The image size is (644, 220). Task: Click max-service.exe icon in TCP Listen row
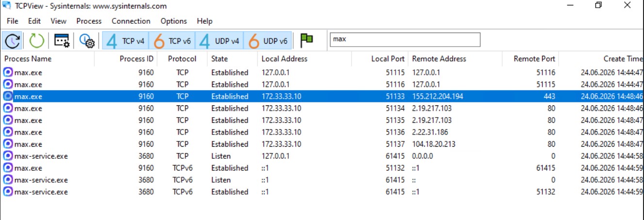pos(8,156)
